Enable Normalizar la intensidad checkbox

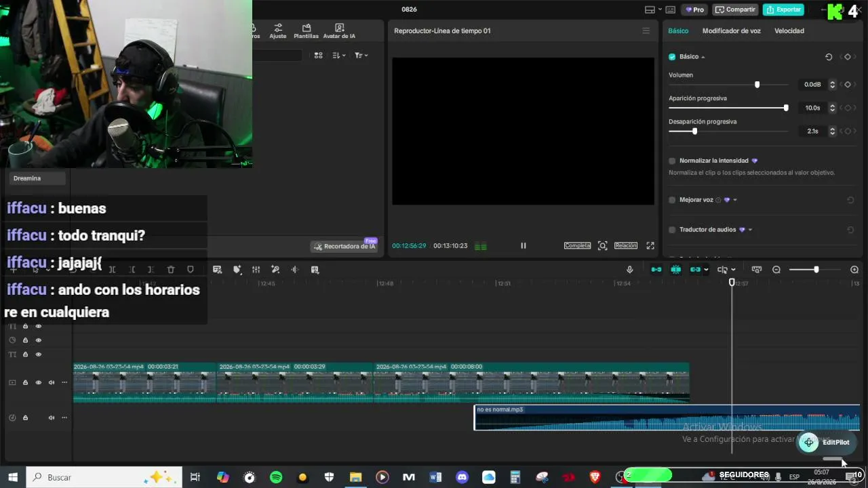672,161
